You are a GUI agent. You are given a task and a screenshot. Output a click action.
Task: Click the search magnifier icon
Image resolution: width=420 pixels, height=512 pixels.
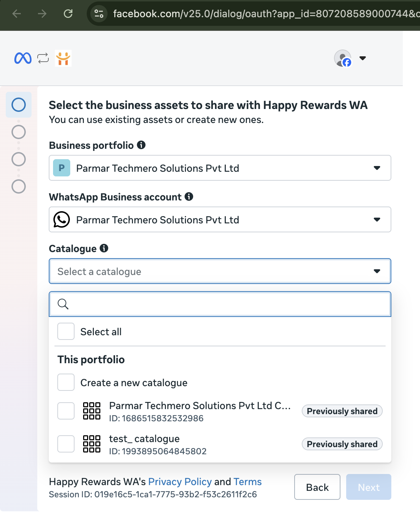pyautogui.click(x=63, y=304)
